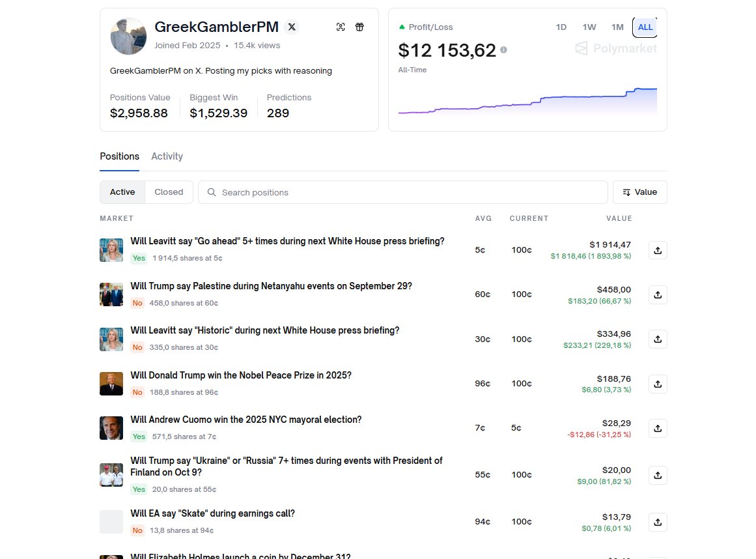This screenshot has height=559, width=756.
Task: Click the $458,00 position value
Action: click(614, 289)
